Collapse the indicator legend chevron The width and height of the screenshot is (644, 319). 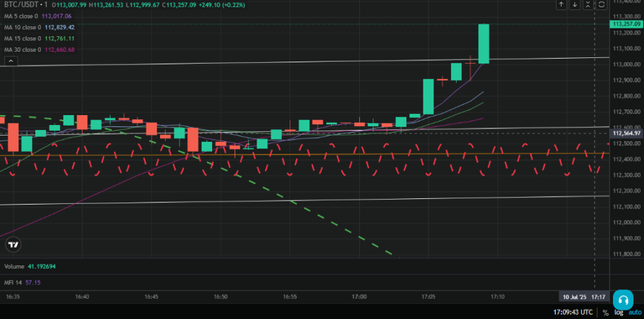point(11,61)
